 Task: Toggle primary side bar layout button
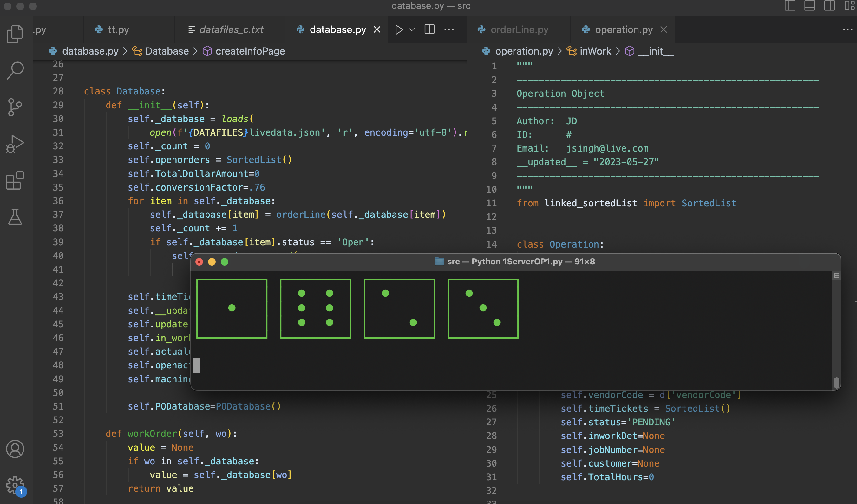pos(790,6)
